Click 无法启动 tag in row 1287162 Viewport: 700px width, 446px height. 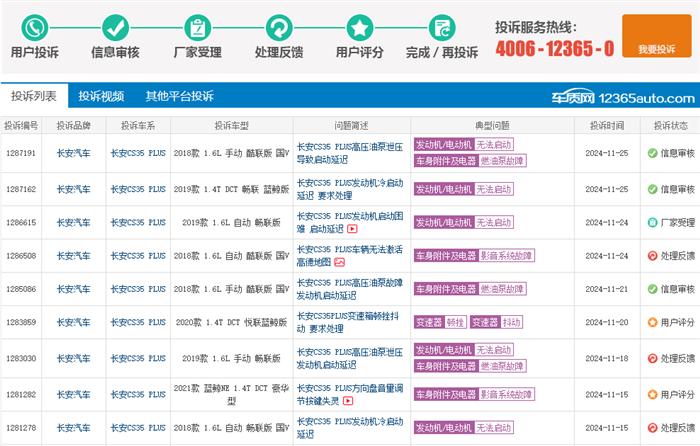[493, 189]
